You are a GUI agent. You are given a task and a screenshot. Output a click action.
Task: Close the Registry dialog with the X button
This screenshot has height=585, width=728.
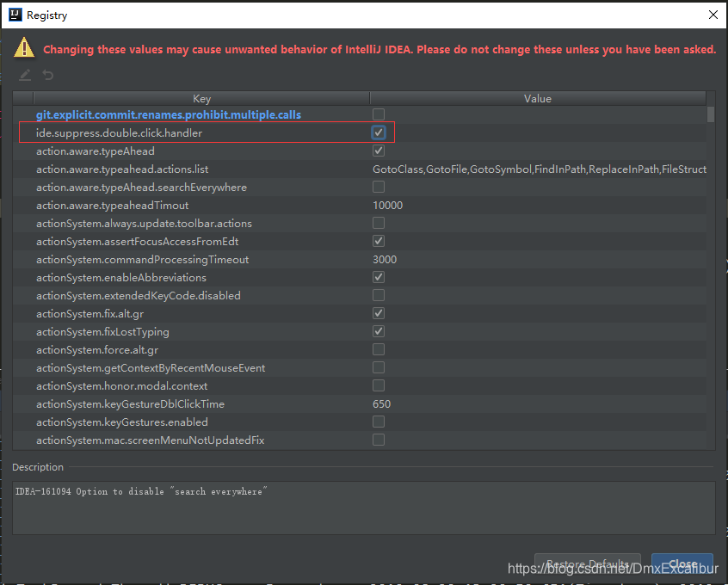point(713,15)
